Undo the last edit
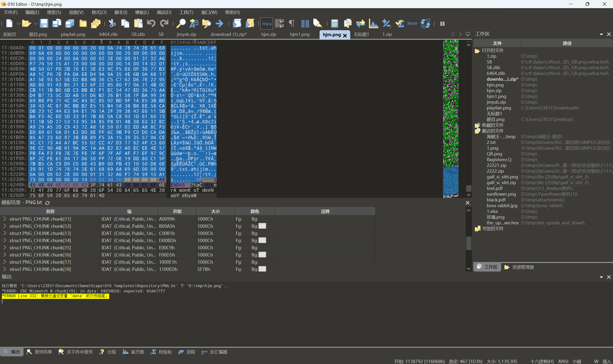The image size is (613, 364). click(x=151, y=23)
